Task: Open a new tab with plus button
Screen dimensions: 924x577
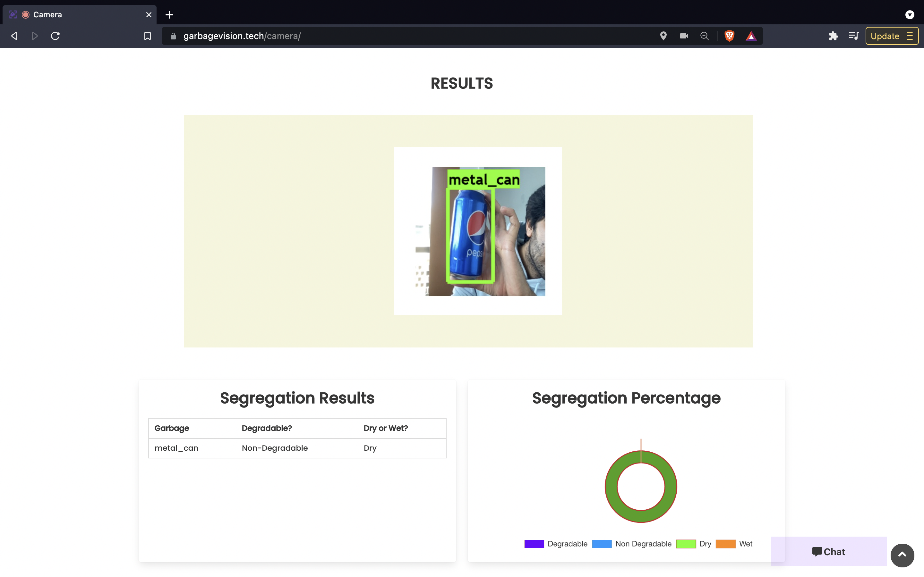Action: coord(169,14)
